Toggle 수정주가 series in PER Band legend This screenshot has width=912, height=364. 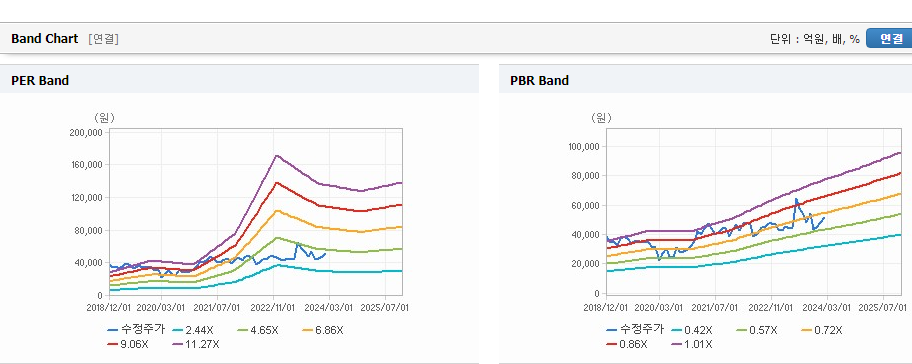[136, 330]
